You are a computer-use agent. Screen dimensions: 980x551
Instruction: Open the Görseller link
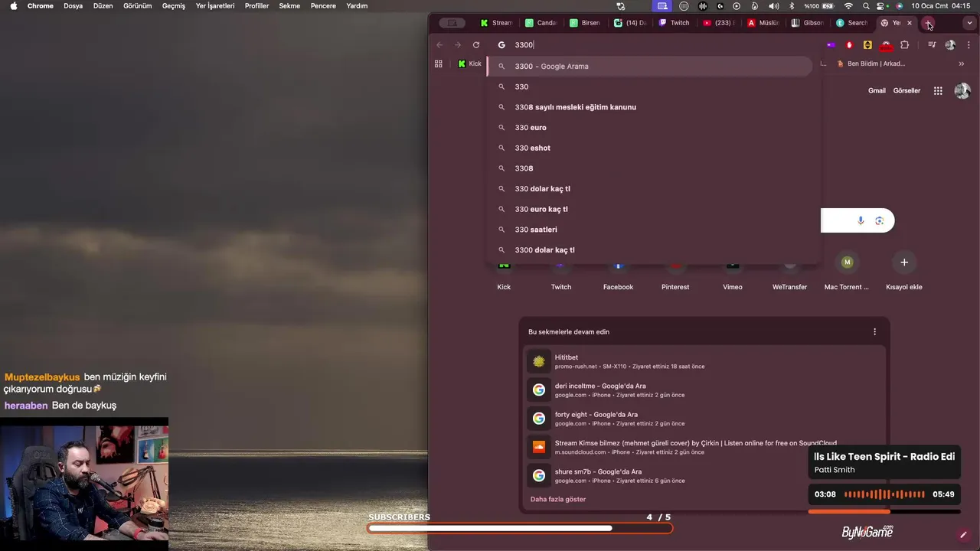tap(906, 90)
